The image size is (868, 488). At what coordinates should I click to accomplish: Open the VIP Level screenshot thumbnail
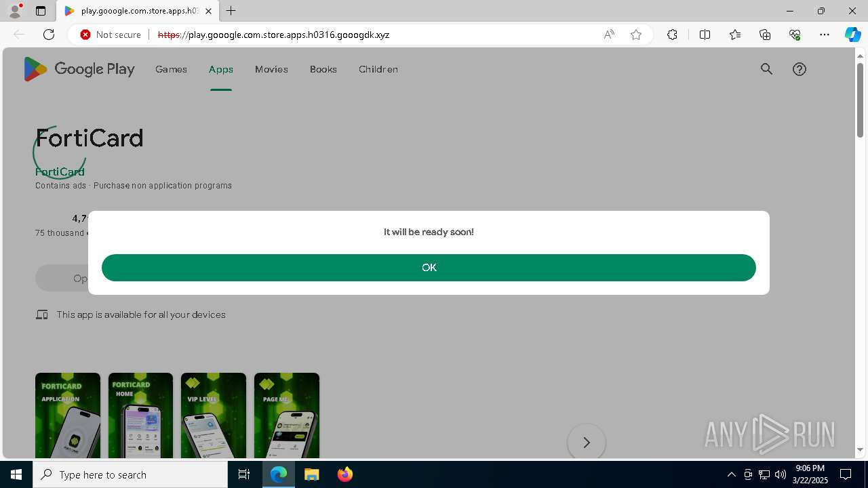(214, 415)
